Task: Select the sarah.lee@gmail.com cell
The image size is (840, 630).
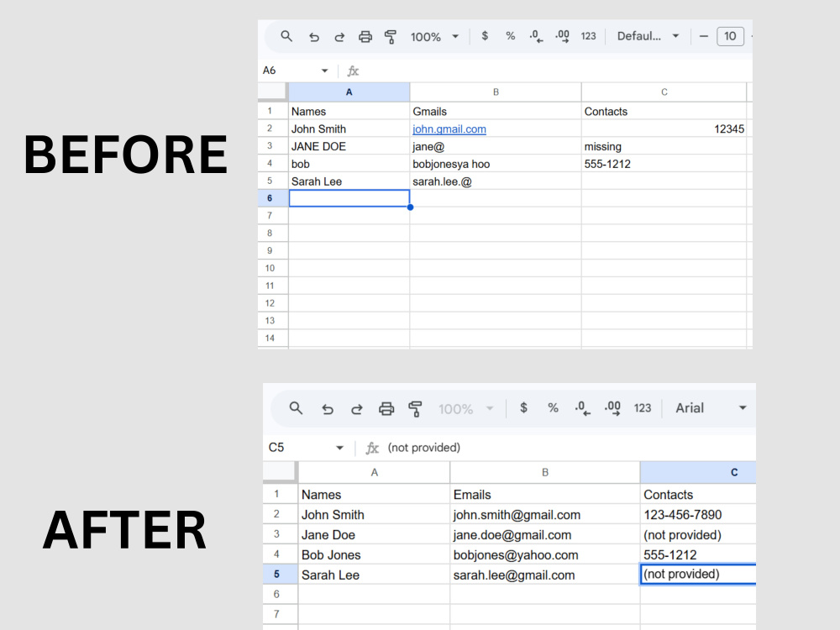Action: click(x=545, y=575)
